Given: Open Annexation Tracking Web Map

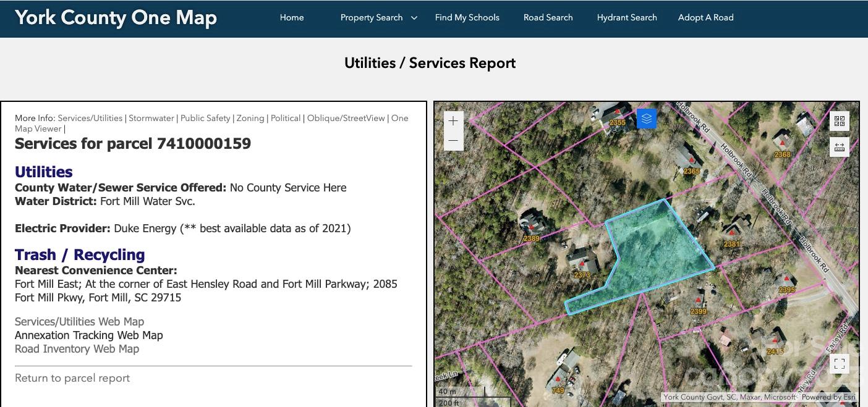Looking at the screenshot, I should 89,335.
